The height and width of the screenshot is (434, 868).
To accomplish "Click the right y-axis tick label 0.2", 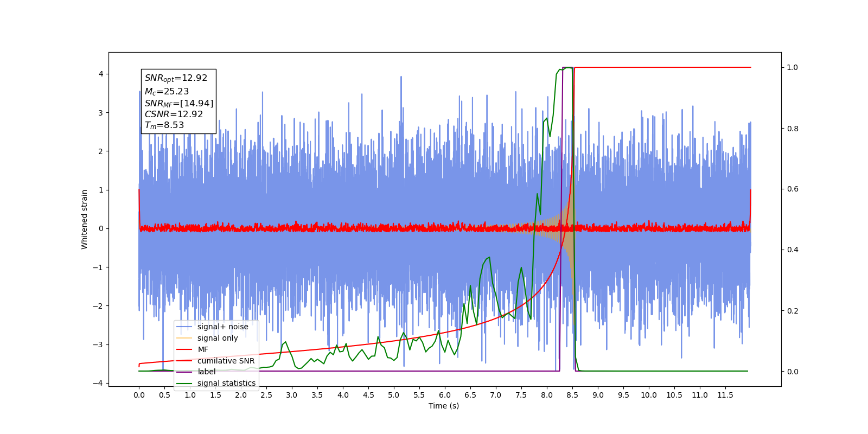I will [793, 311].
